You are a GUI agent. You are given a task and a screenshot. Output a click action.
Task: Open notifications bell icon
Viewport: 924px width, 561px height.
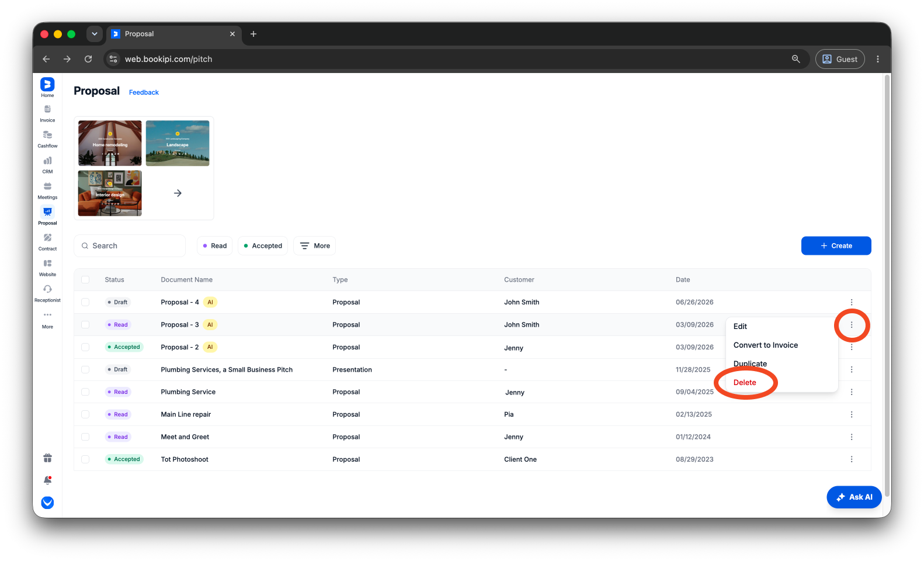tap(47, 480)
